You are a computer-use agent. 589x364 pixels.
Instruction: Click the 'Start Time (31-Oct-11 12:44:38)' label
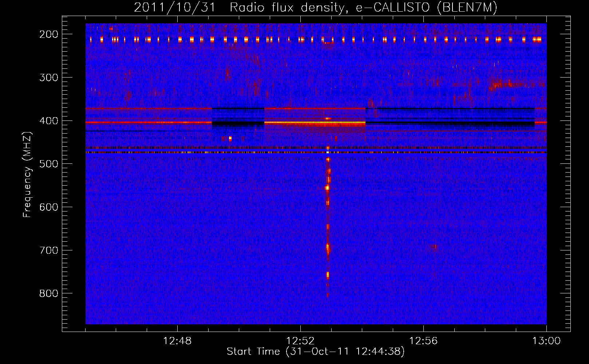316,352
